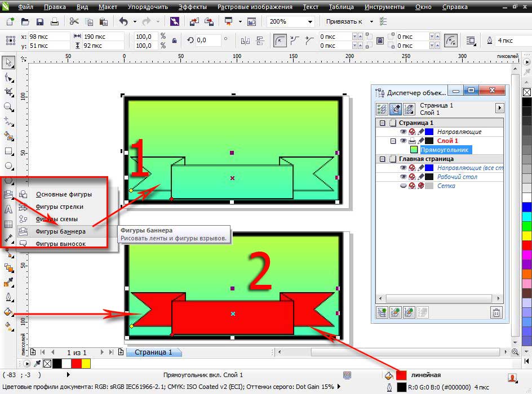Click the red swatch in the bottom palette
The width and height of the screenshot is (532, 394).
coord(76,364)
